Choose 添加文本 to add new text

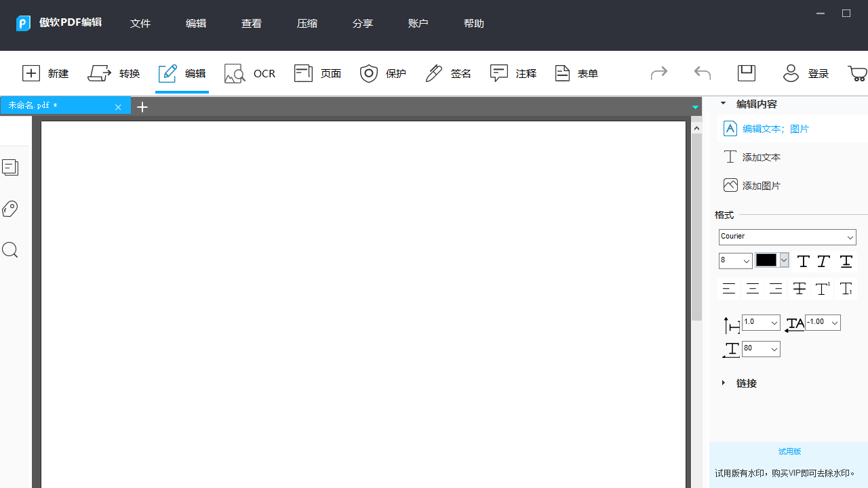[760, 157]
